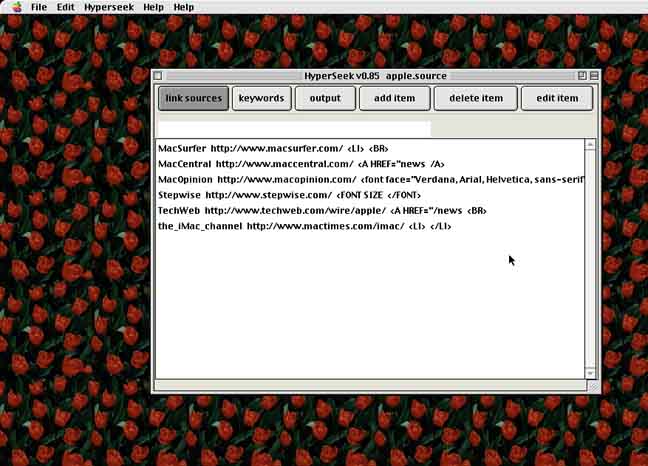Open the second Help menu
The height and width of the screenshot is (466, 648).
click(x=183, y=7)
